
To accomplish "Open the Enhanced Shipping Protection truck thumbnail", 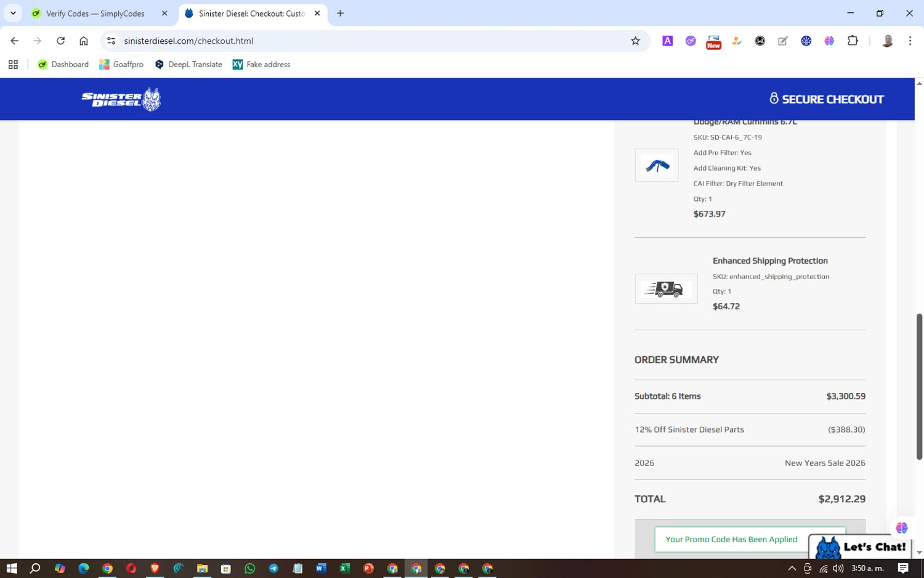I will [666, 289].
